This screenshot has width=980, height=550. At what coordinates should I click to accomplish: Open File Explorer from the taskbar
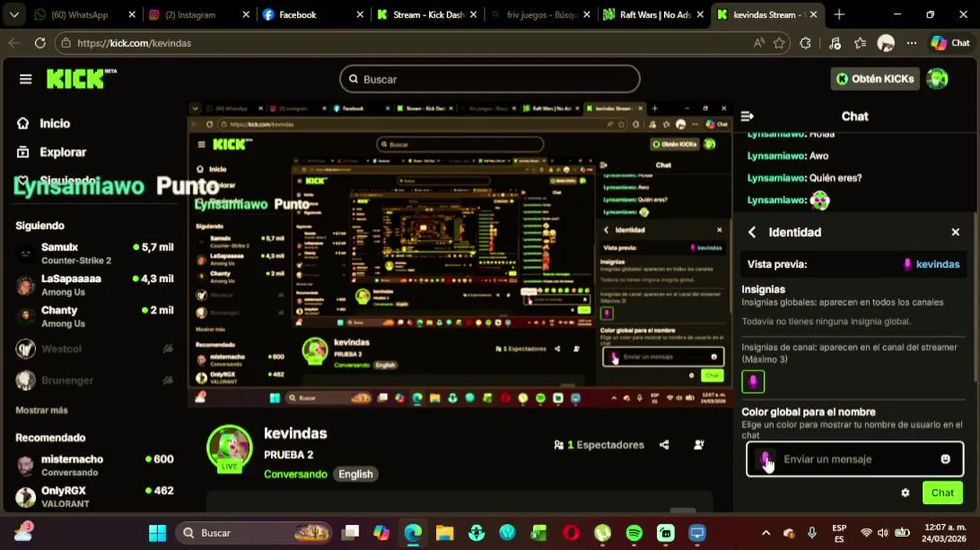pos(444,532)
